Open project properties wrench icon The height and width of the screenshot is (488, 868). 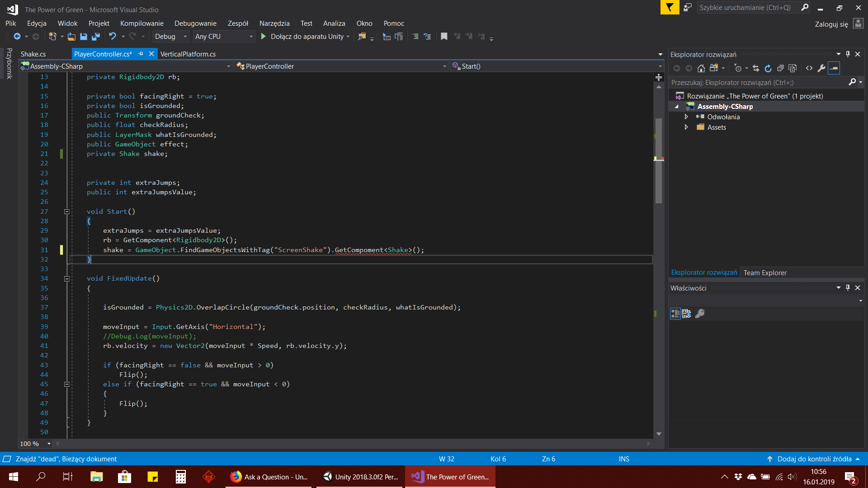821,68
